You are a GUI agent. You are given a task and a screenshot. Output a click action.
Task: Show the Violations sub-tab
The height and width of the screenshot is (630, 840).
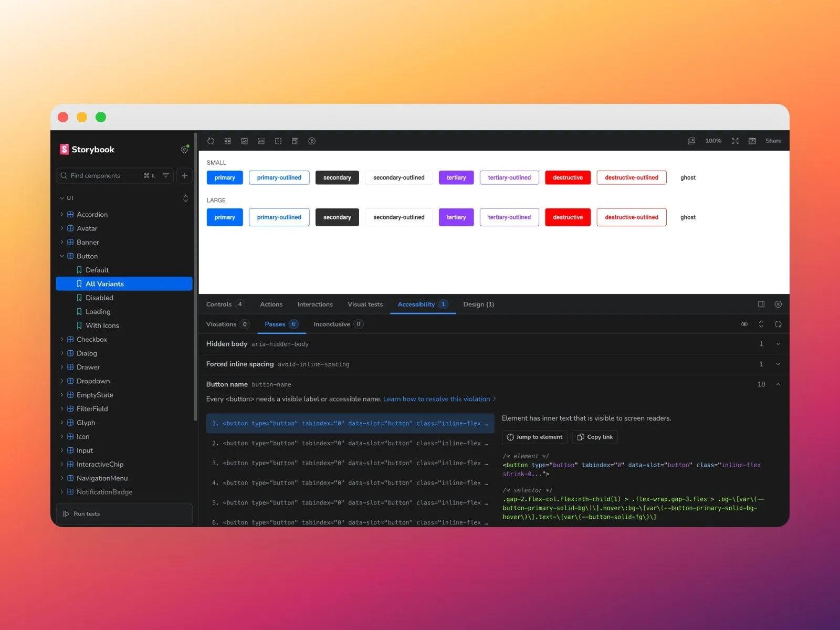pos(227,324)
